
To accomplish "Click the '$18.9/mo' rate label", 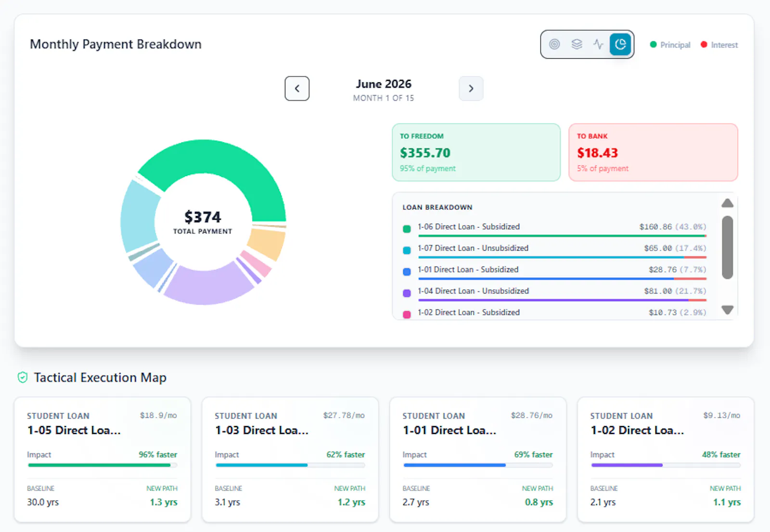I will [158, 416].
